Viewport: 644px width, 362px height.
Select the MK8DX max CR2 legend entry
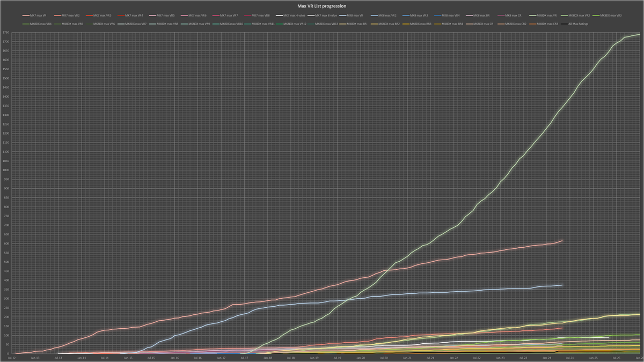click(513, 24)
